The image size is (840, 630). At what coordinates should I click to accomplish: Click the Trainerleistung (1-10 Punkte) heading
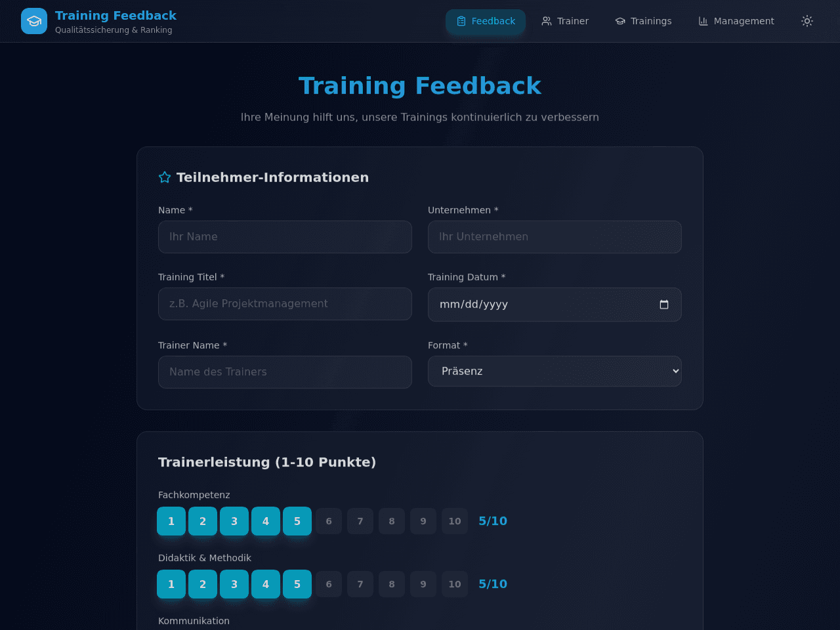[x=267, y=462]
